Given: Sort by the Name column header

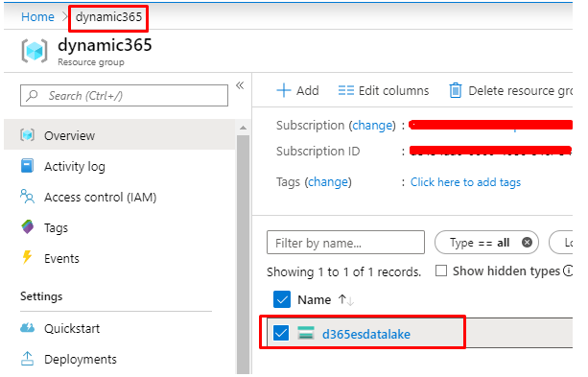Looking at the screenshot, I should coord(315,299).
